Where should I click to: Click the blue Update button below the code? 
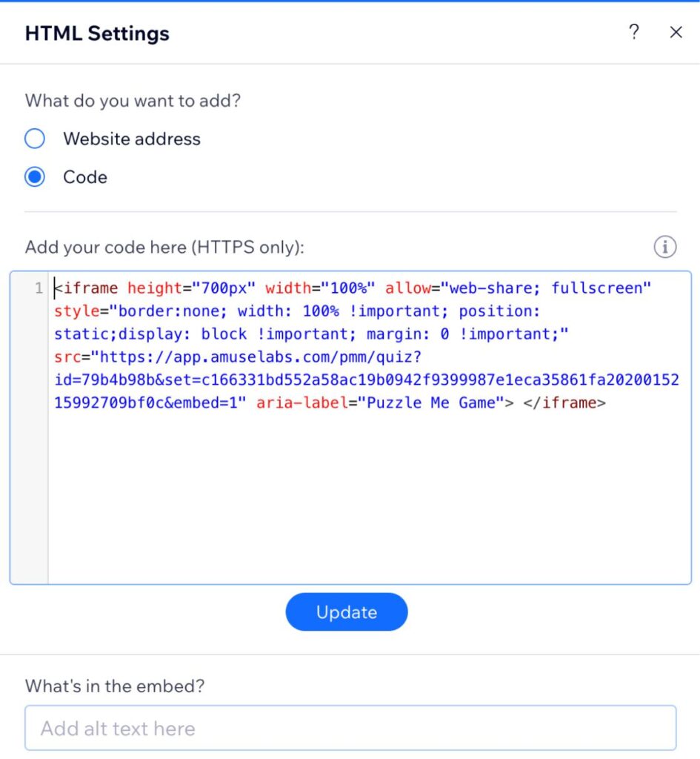(x=346, y=611)
